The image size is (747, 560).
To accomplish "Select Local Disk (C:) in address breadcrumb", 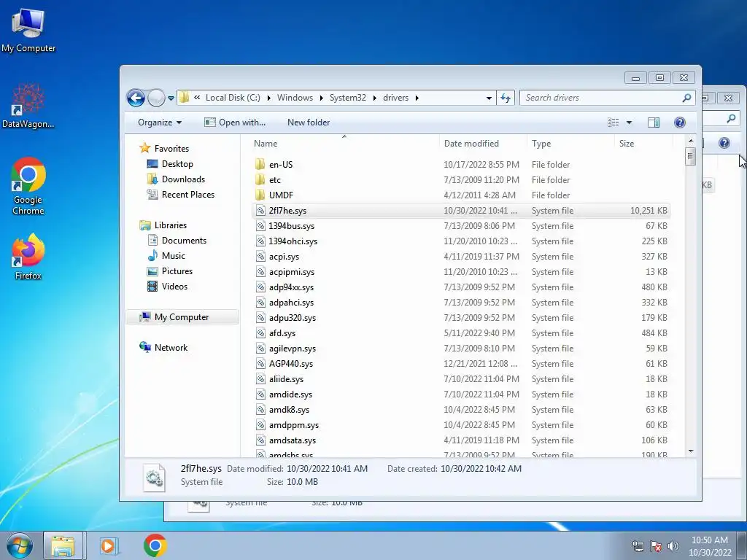I will point(233,98).
